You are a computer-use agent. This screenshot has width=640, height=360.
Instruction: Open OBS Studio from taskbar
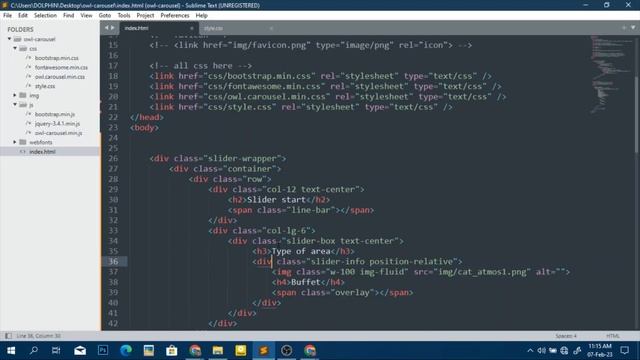click(287, 351)
